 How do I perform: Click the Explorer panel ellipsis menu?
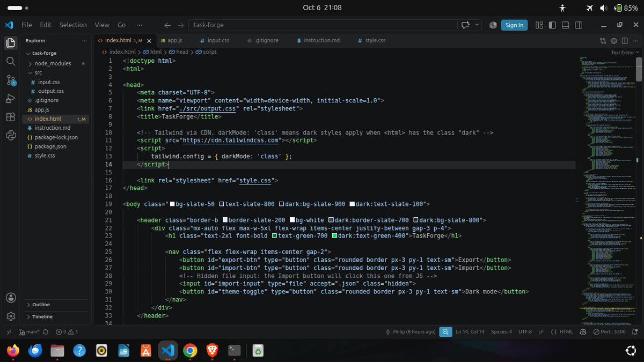point(84,40)
